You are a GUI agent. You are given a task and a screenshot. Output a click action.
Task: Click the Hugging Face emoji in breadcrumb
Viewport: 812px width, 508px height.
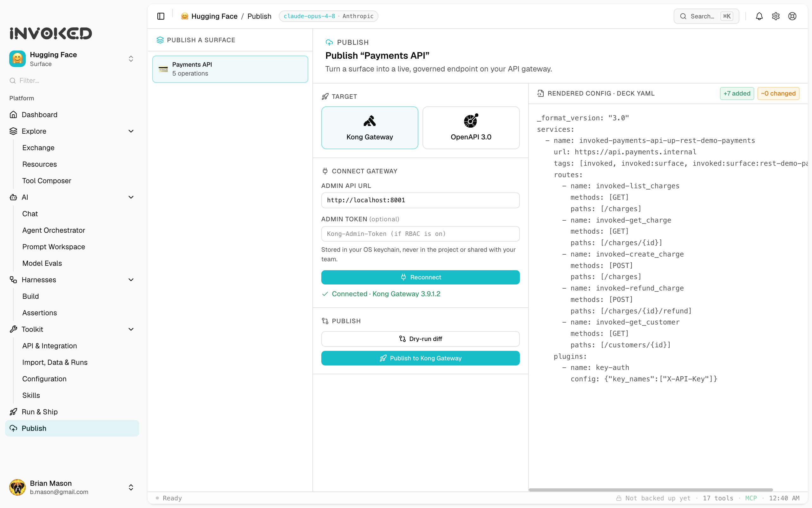pos(185,16)
